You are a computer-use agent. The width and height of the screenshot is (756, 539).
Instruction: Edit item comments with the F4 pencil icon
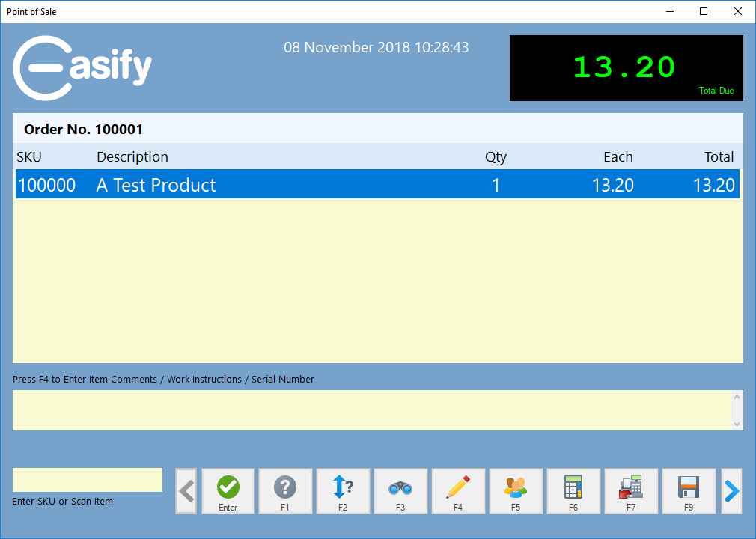pyautogui.click(x=458, y=491)
